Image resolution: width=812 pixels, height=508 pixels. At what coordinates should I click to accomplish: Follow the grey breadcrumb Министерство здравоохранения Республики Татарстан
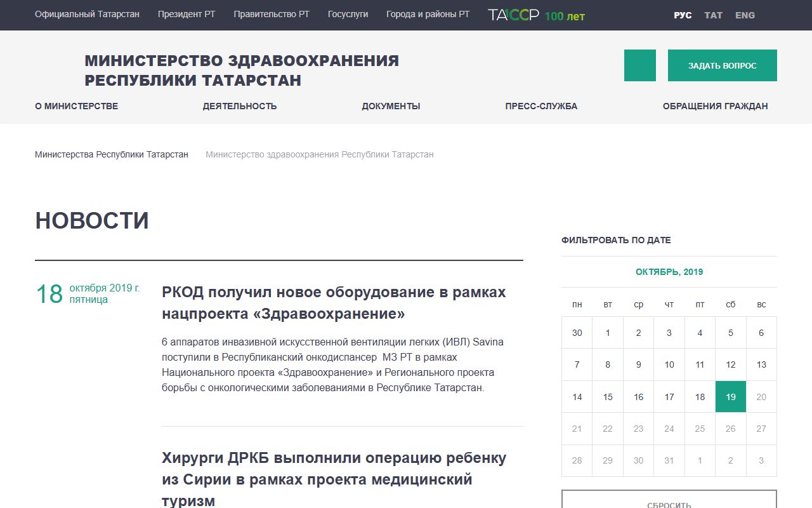320,154
